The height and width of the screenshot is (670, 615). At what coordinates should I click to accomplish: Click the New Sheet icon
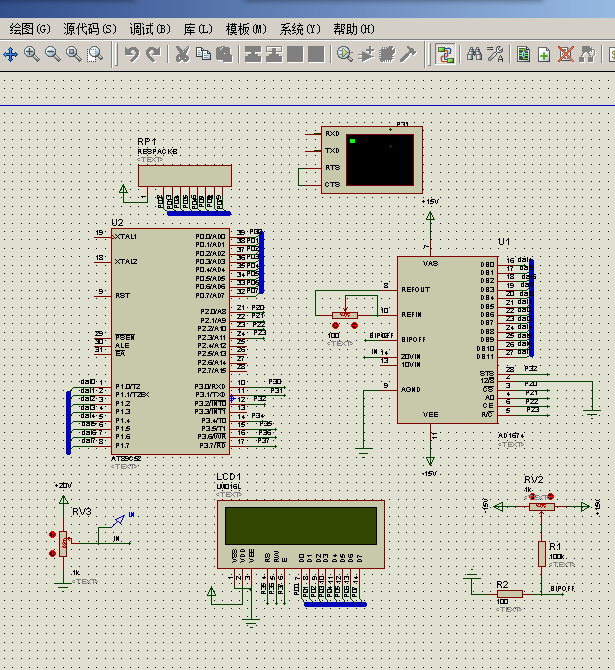tap(544, 55)
